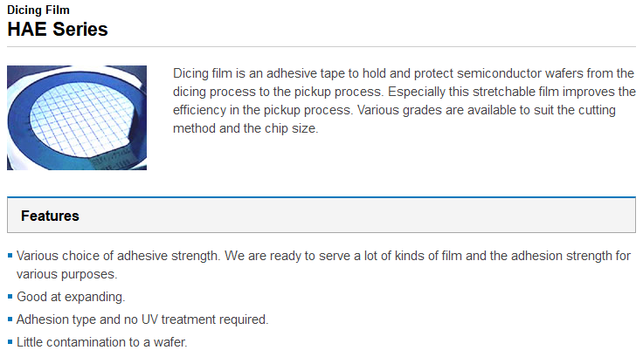
Task: Click description line starting 'dicing process to the pickup'
Action: 404,90
